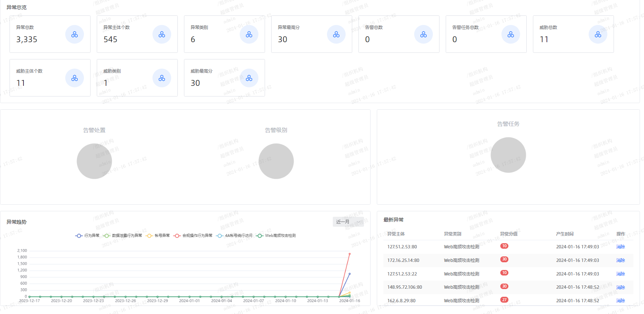The height and width of the screenshot is (314, 644).
Task: Hide the 合规操作行为异常 series in legend
Action: (x=193, y=235)
